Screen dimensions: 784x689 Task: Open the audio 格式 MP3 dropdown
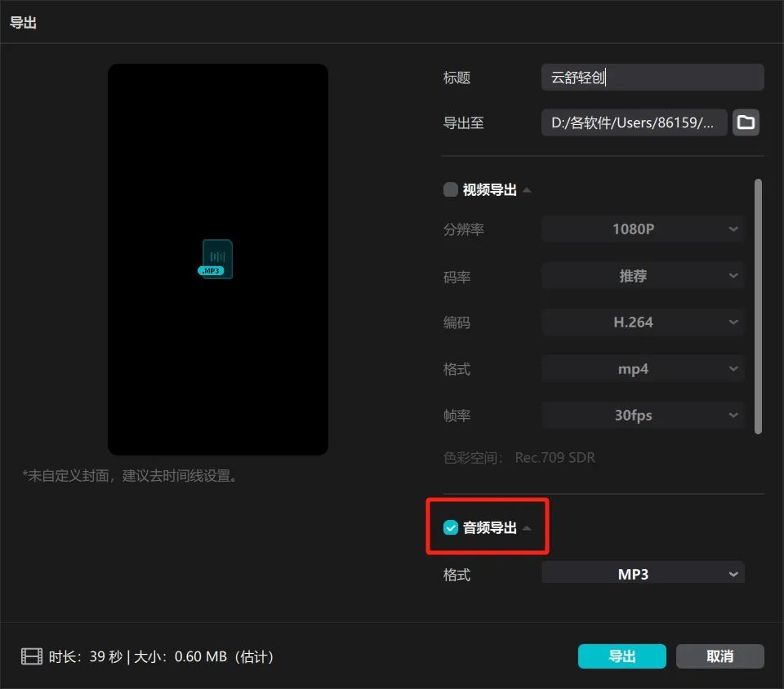click(643, 572)
